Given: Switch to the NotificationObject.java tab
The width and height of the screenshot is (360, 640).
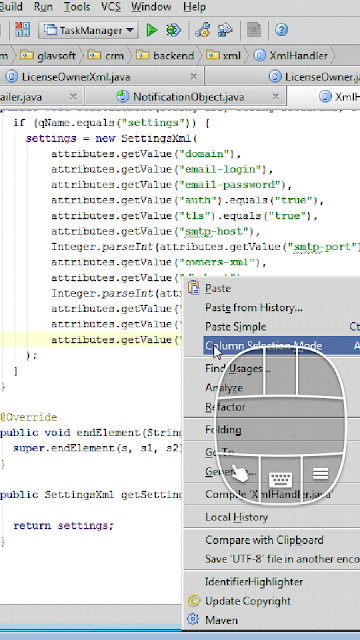Looking at the screenshot, I should (x=189, y=97).
